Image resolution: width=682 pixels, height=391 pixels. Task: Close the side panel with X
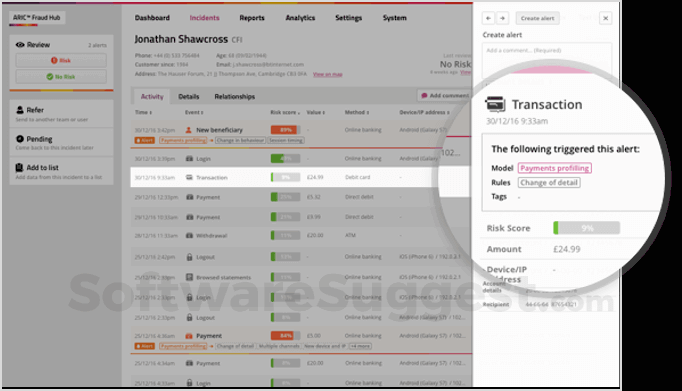point(605,18)
